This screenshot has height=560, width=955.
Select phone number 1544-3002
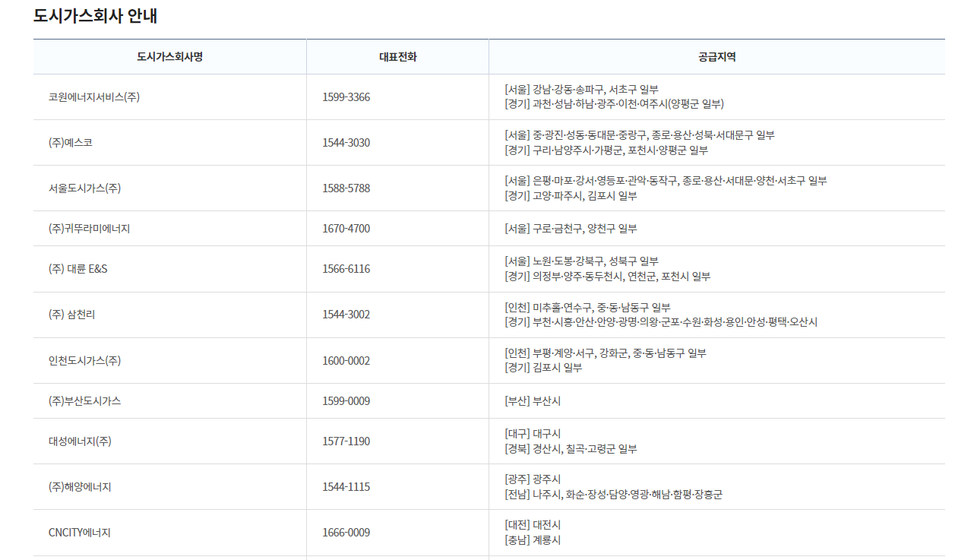(346, 315)
